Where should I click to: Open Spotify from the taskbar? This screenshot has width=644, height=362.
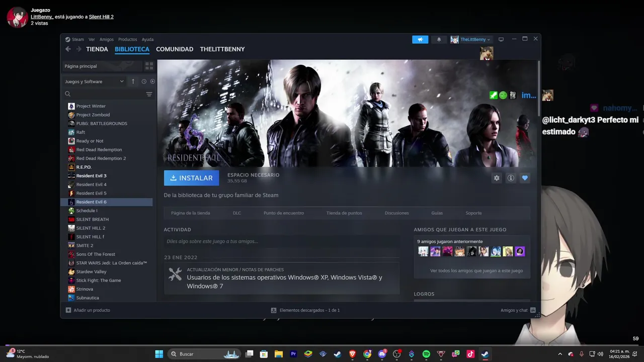tap(426, 354)
